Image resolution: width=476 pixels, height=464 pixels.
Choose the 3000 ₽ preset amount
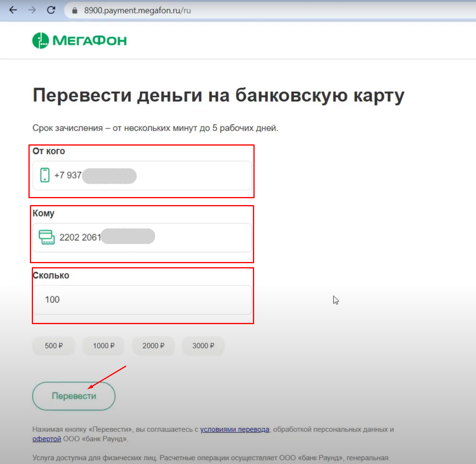[203, 345]
